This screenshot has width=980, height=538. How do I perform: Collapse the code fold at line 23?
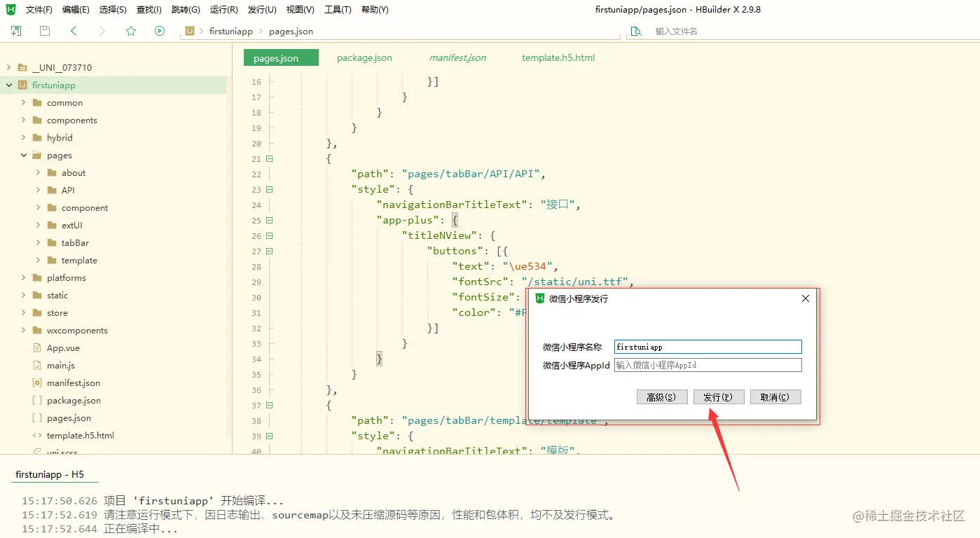tap(270, 190)
